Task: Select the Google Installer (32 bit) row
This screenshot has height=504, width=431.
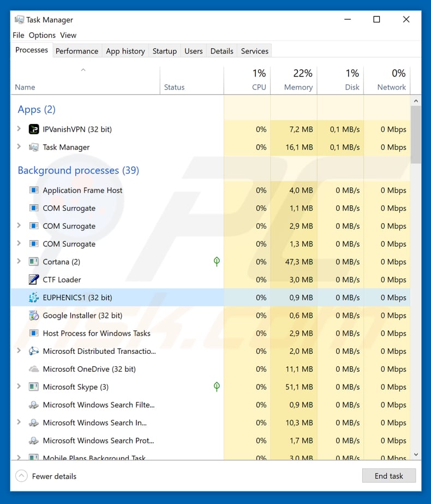Action: 211,315
